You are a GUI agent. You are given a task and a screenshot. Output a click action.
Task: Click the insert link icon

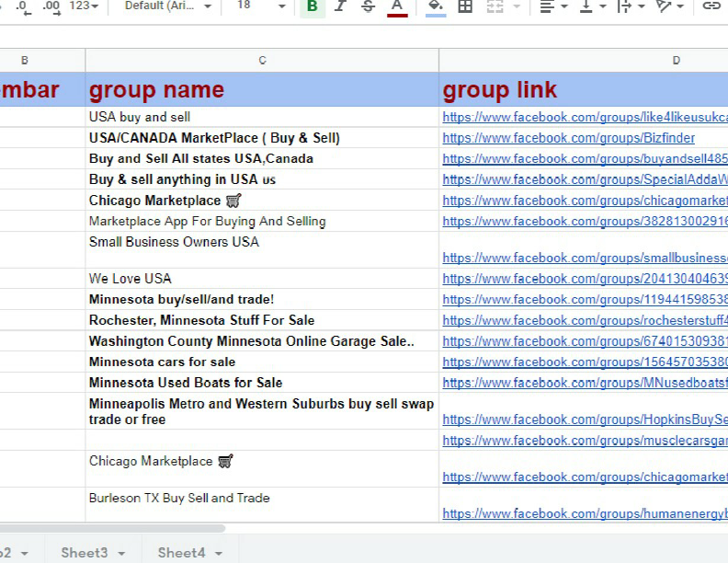[711, 6]
